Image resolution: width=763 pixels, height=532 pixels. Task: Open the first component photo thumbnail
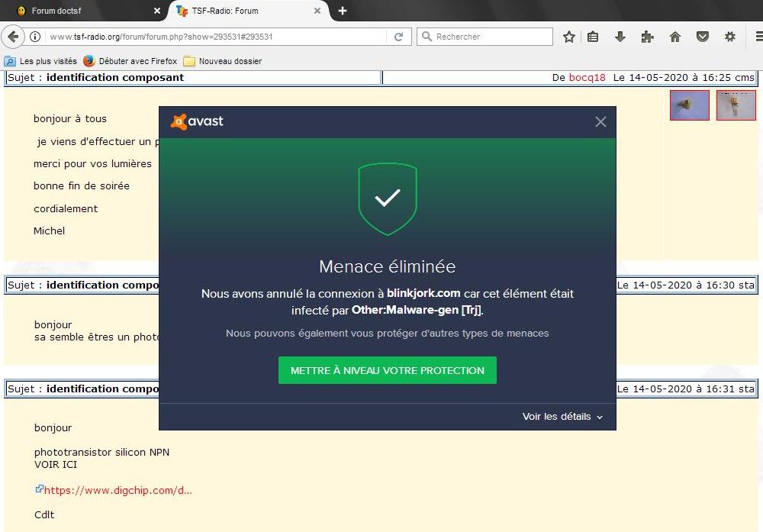pyautogui.click(x=689, y=105)
